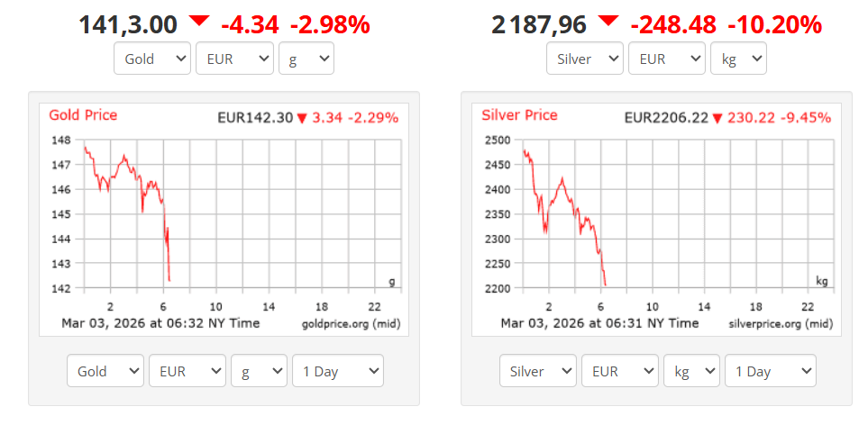The width and height of the screenshot is (868, 425).
Task: Change EUR currency below the silver chart
Action: 619,371
